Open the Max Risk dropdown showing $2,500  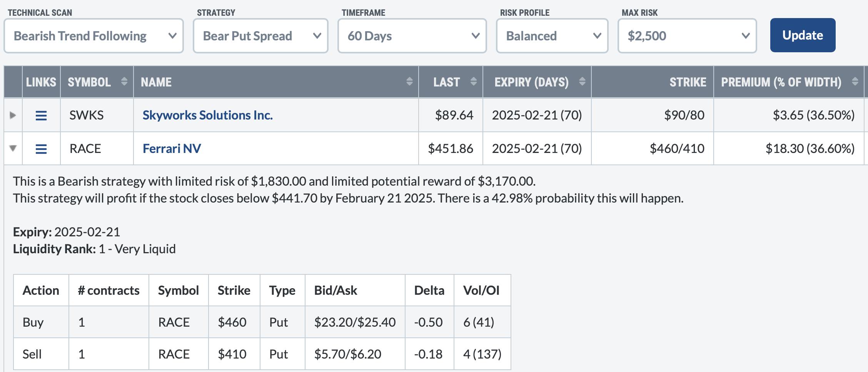[x=687, y=36]
